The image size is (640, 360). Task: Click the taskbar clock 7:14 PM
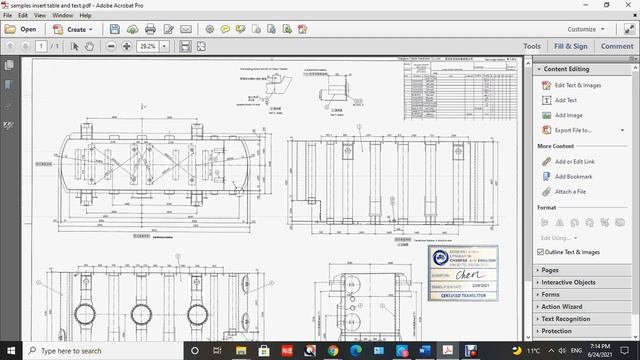point(600,351)
